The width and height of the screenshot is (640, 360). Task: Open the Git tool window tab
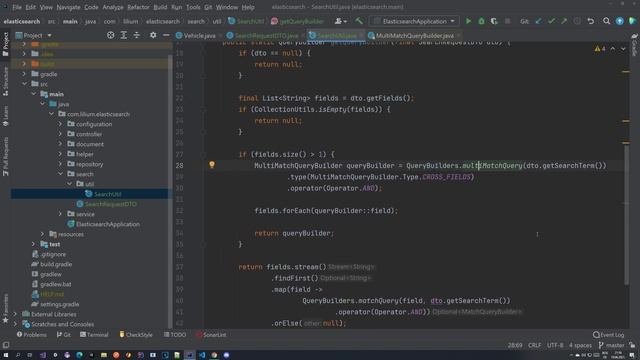(64, 335)
